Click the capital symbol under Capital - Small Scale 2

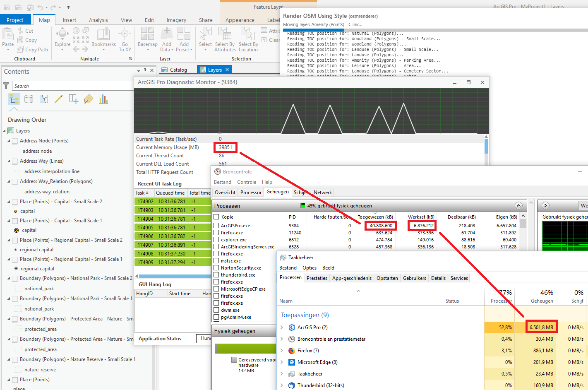tap(16, 211)
